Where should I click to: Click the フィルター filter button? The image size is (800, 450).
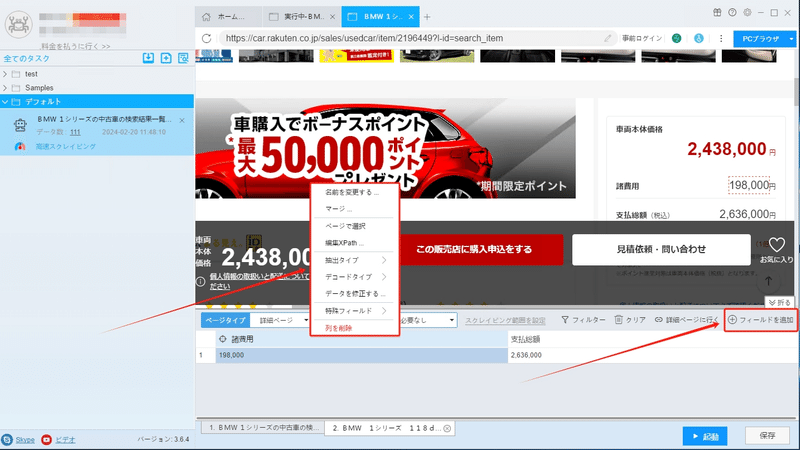pos(583,320)
